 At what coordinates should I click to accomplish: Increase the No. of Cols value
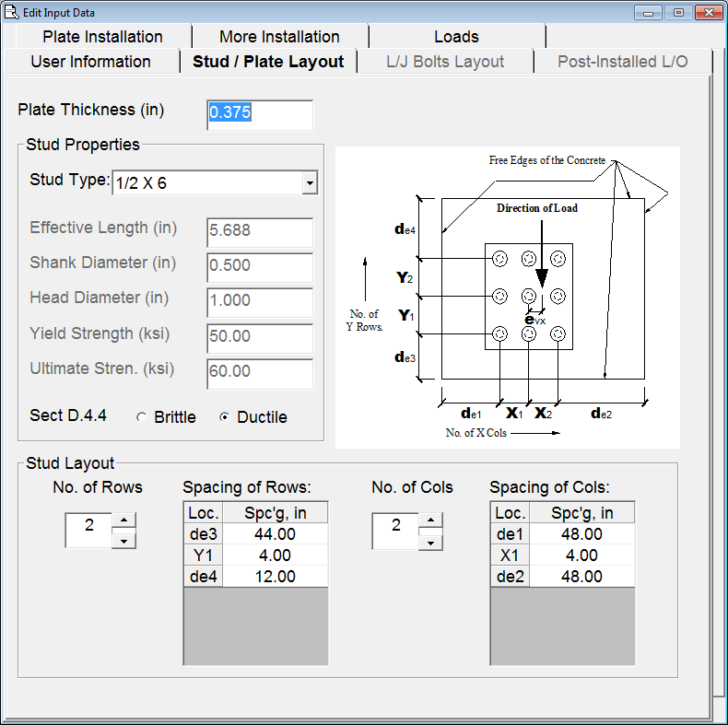[x=430, y=520]
